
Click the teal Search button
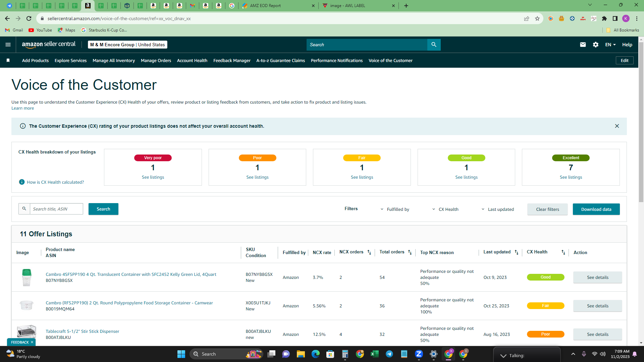click(103, 209)
